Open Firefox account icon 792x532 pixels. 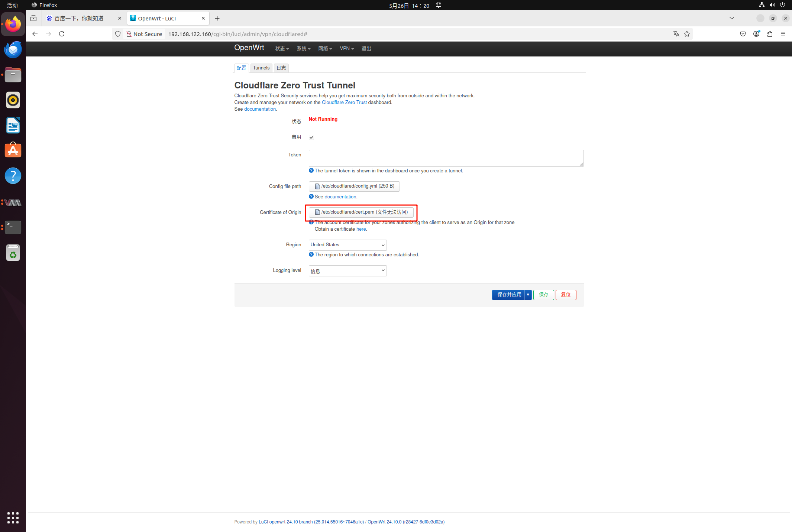[x=756, y=34]
